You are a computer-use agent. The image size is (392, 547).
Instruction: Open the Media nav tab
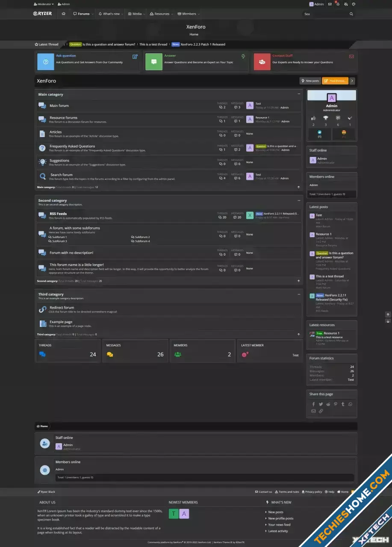(x=135, y=14)
